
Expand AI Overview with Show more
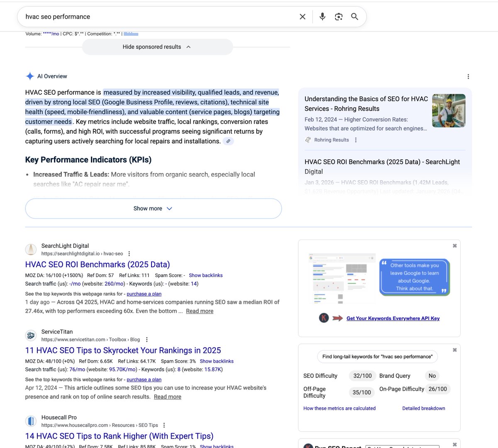153,208
